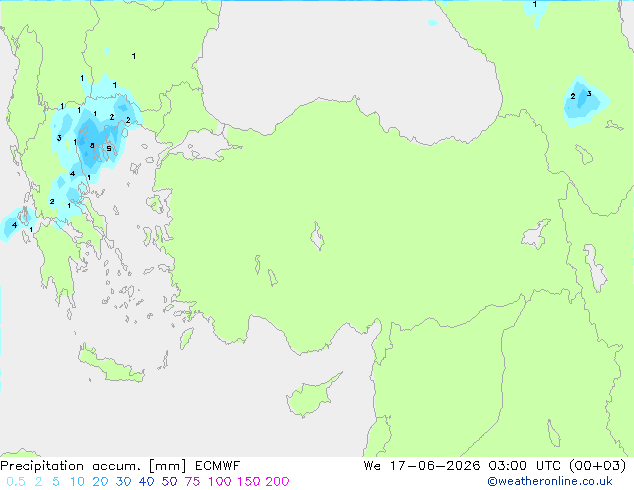The height and width of the screenshot is (490, 634).
Task: Open the ©weatheronline.co.uk link
Action: click(550, 482)
